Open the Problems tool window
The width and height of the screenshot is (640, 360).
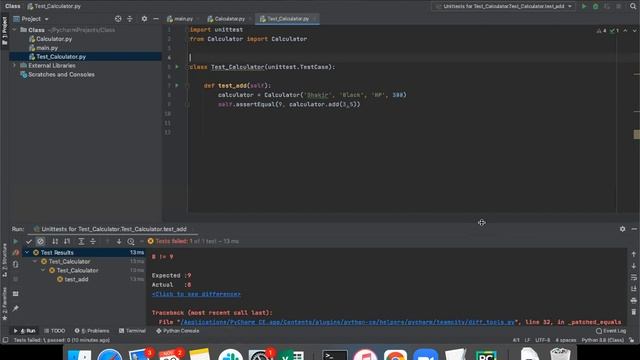[x=92, y=331]
